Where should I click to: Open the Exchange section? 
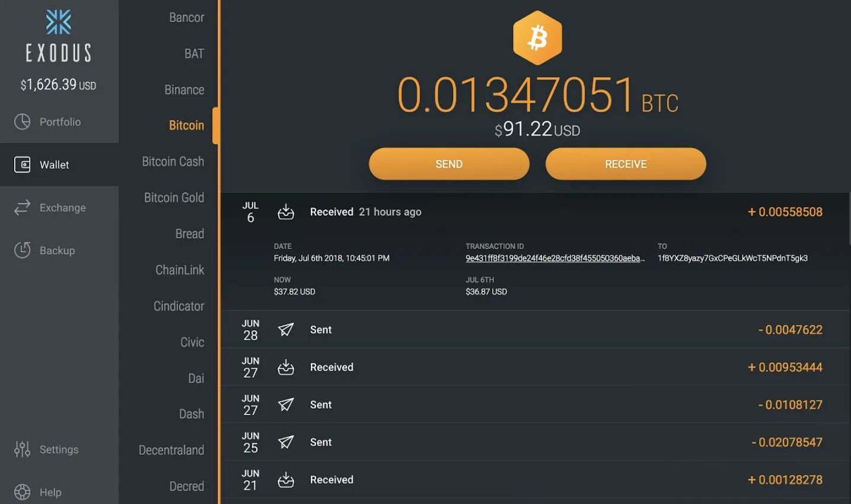(x=59, y=208)
